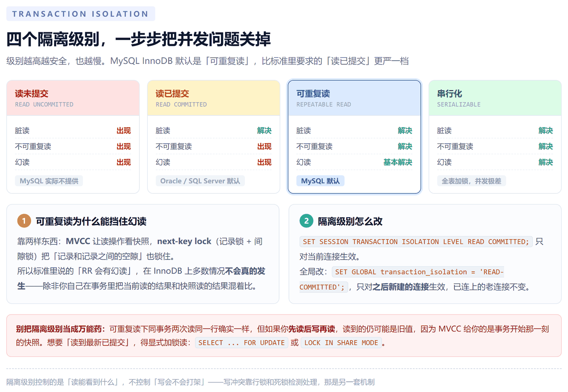
Task: Click the orange number 1 badge
Action: [24, 221]
